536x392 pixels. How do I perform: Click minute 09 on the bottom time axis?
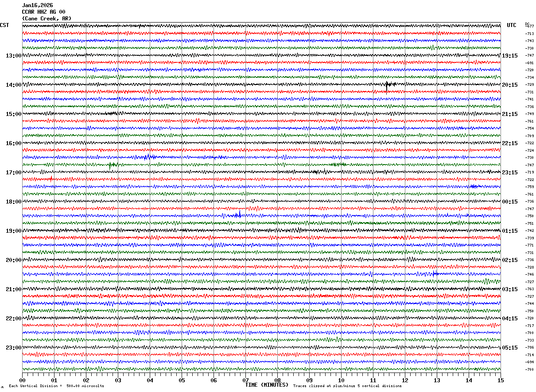tap(309, 380)
